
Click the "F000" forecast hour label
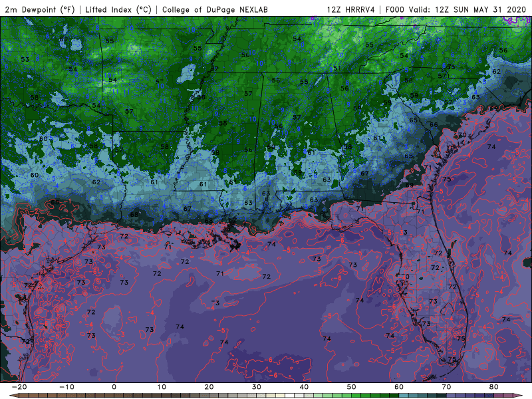click(x=394, y=9)
